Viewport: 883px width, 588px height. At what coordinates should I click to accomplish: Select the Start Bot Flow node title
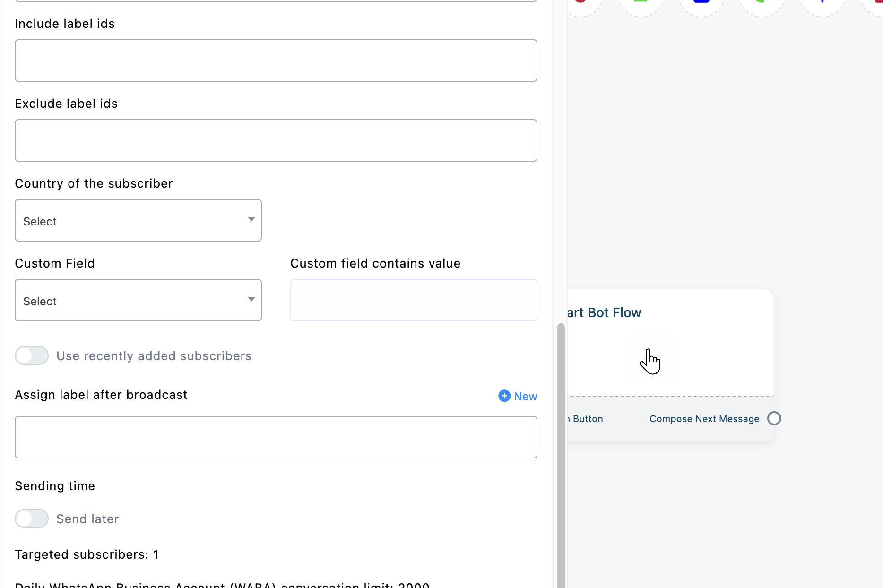click(604, 312)
